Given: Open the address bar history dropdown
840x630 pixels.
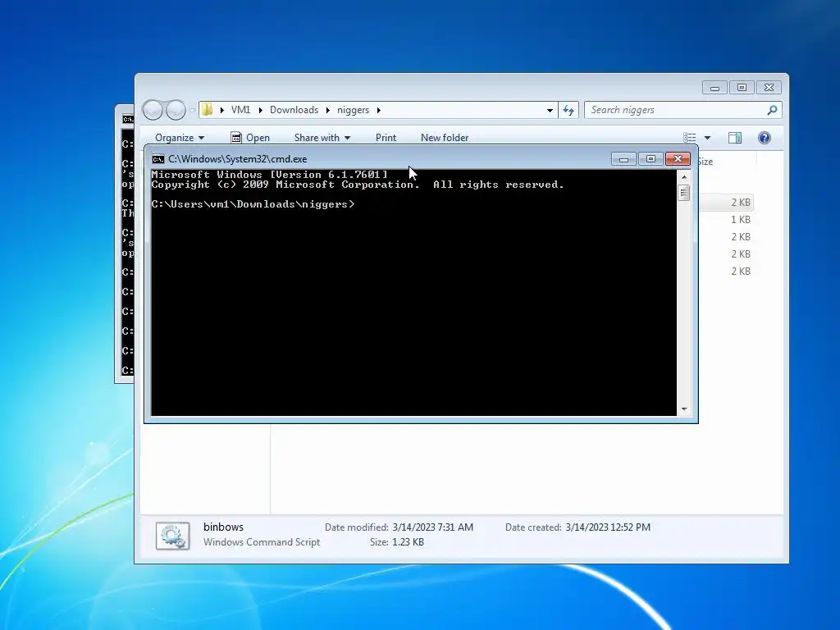Looking at the screenshot, I should 550,111.
